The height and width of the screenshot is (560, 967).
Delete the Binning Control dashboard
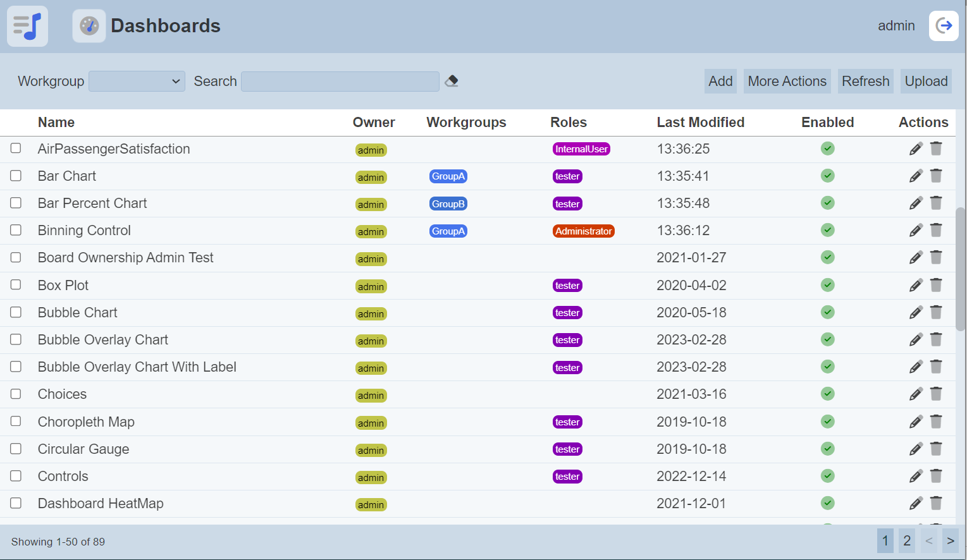[x=936, y=230]
